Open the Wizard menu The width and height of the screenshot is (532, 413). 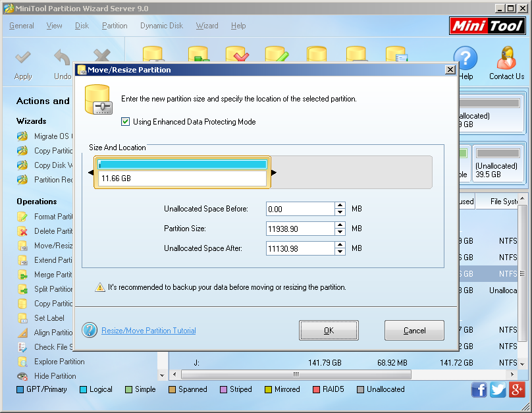click(x=207, y=26)
